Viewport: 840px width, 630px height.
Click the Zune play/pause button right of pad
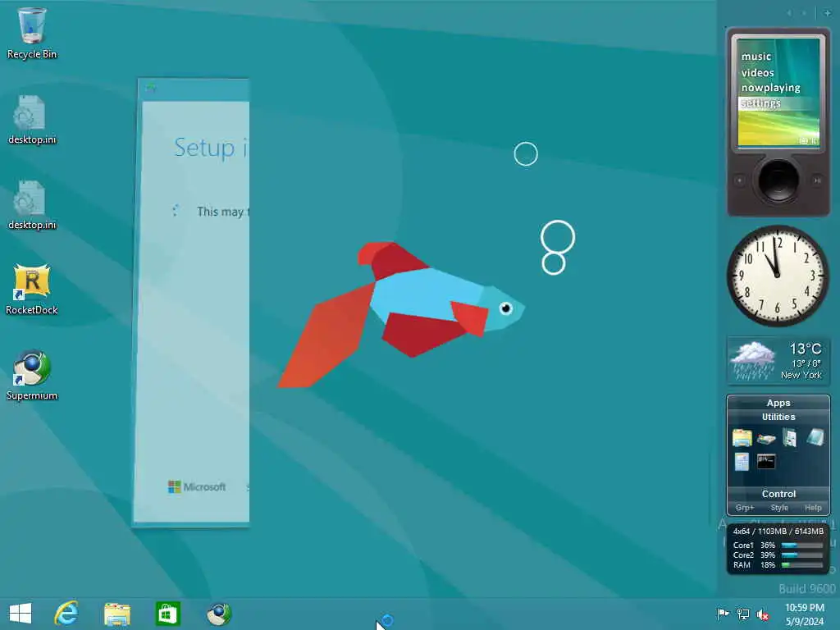click(817, 180)
